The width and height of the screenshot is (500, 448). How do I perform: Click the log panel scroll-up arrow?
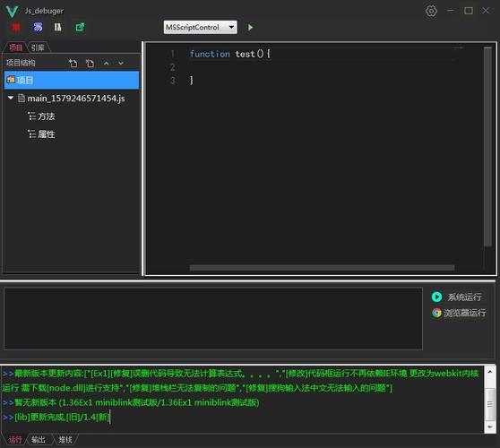(490, 372)
